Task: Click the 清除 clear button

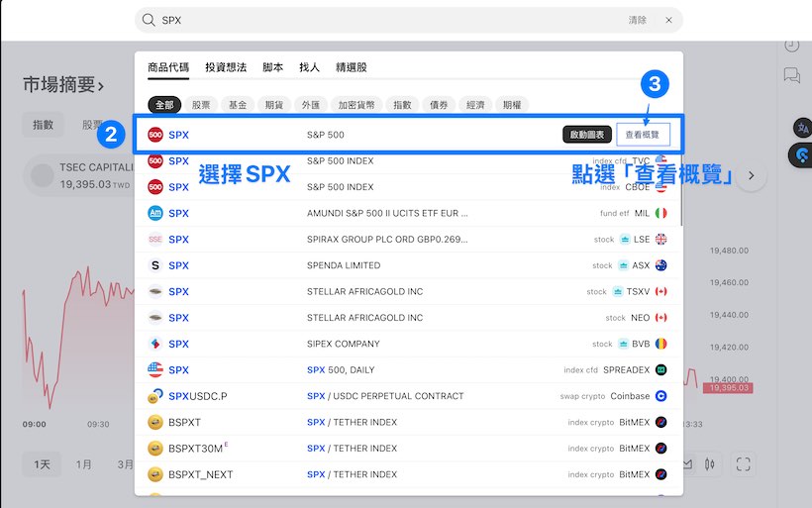Action: pyautogui.click(x=638, y=20)
